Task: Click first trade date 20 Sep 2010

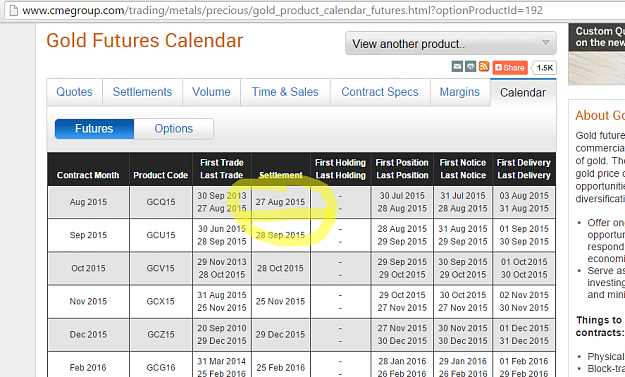Action: coord(222,328)
